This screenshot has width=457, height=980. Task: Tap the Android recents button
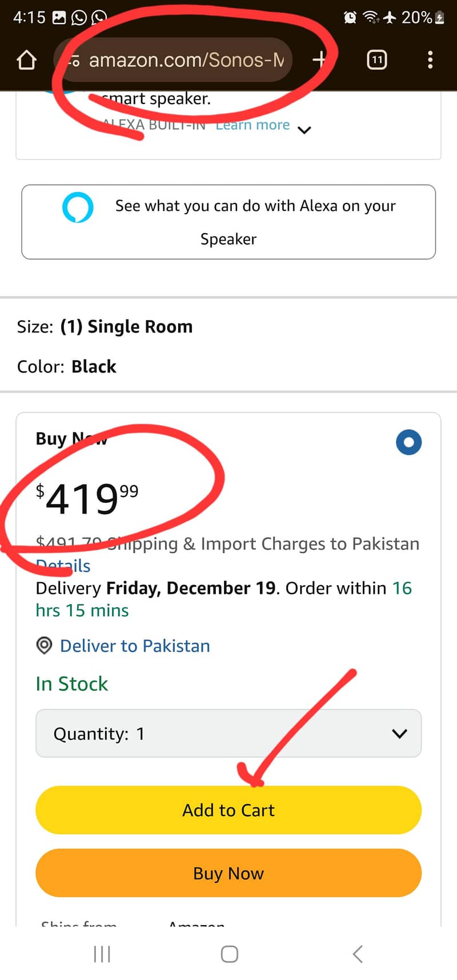(101, 953)
